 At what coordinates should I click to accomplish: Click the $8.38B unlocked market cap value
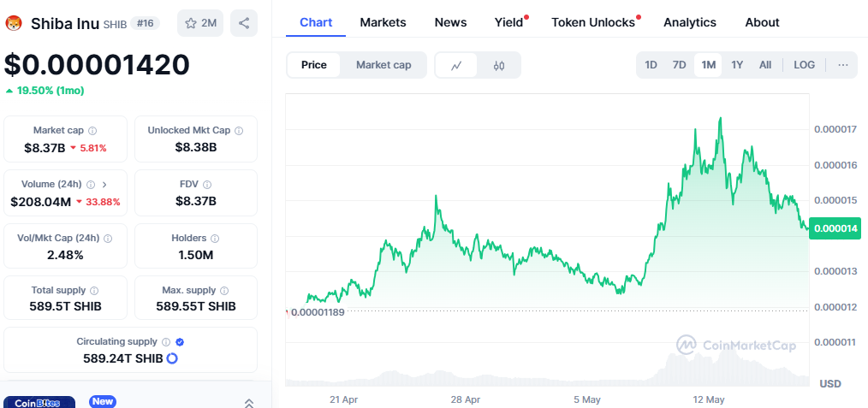click(196, 148)
